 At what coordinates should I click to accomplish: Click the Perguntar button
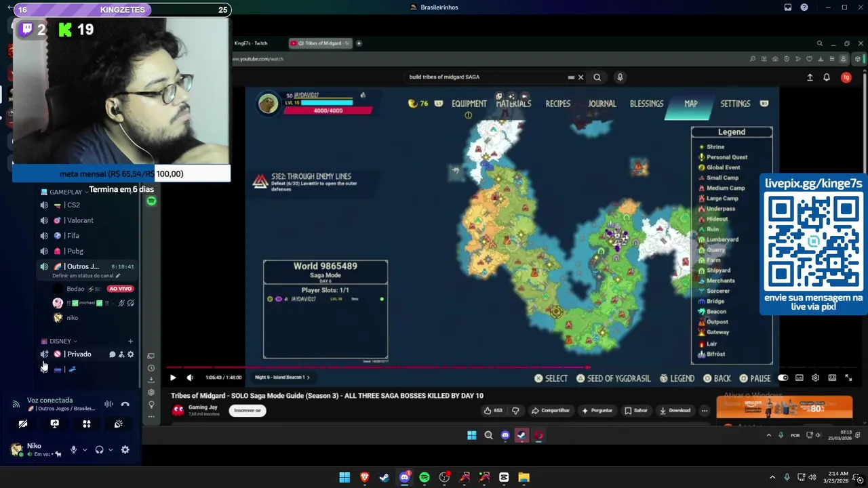pyautogui.click(x=597, y=410)
